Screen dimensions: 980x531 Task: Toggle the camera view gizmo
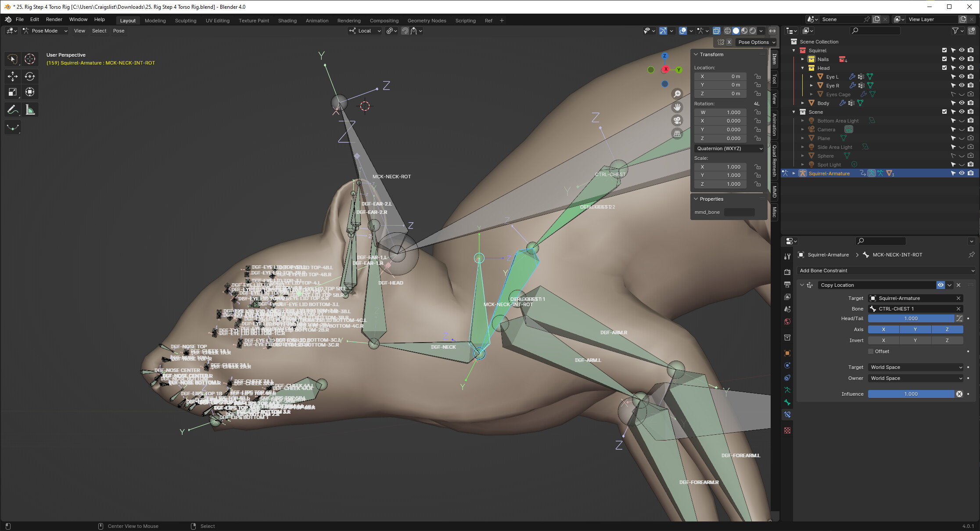(677, 120)
